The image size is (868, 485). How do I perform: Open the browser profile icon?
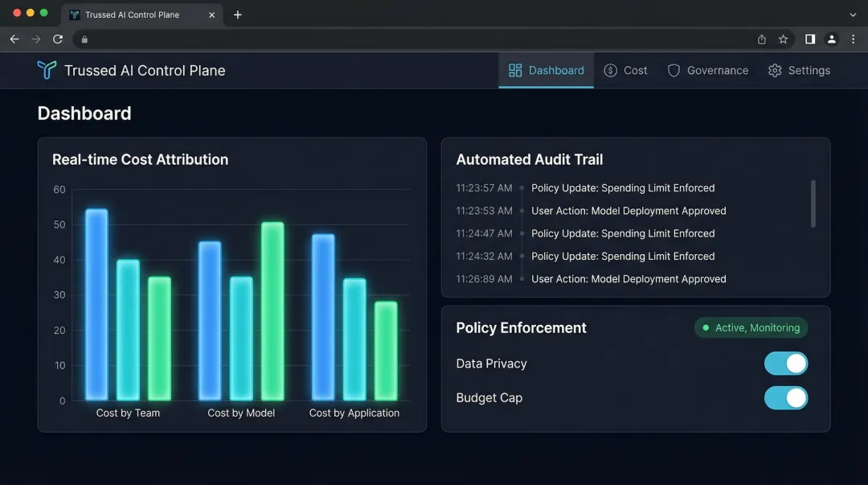[831, 39]
